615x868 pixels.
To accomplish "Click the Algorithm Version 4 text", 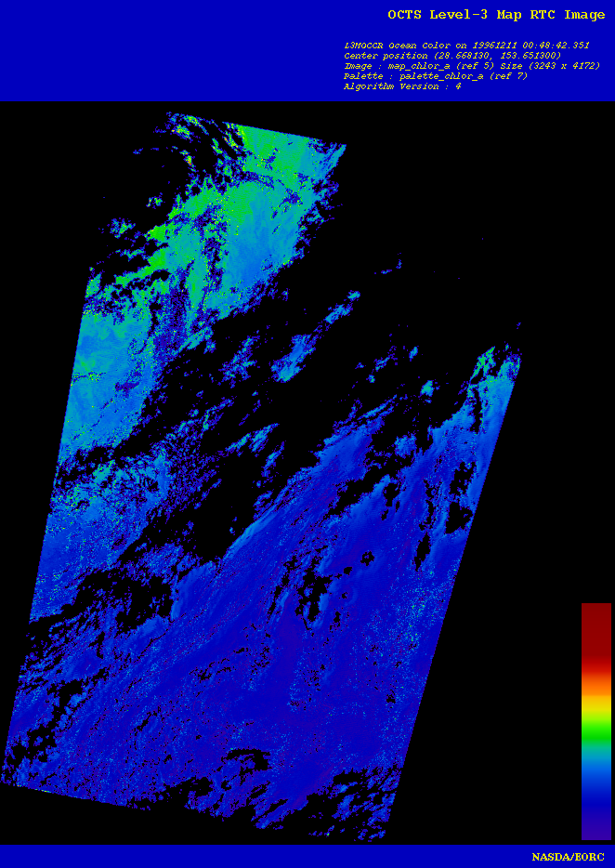I will tap(402, 85).
